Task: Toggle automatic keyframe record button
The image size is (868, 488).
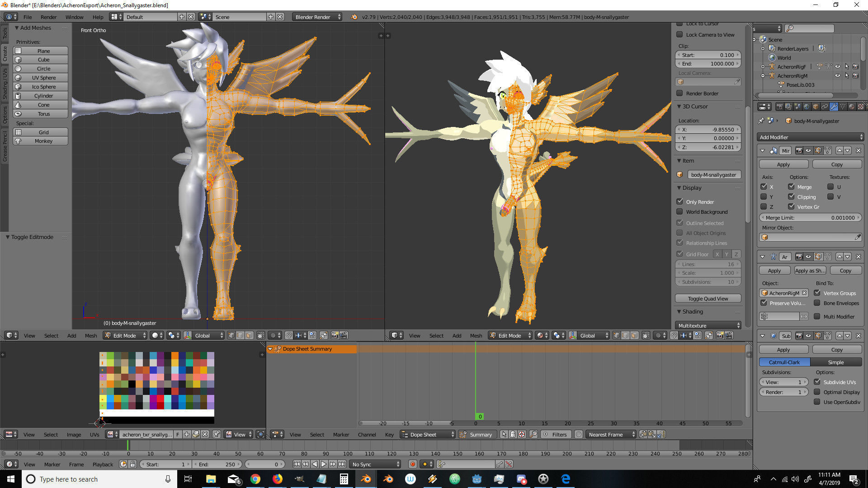Action: tap(412, 464)
